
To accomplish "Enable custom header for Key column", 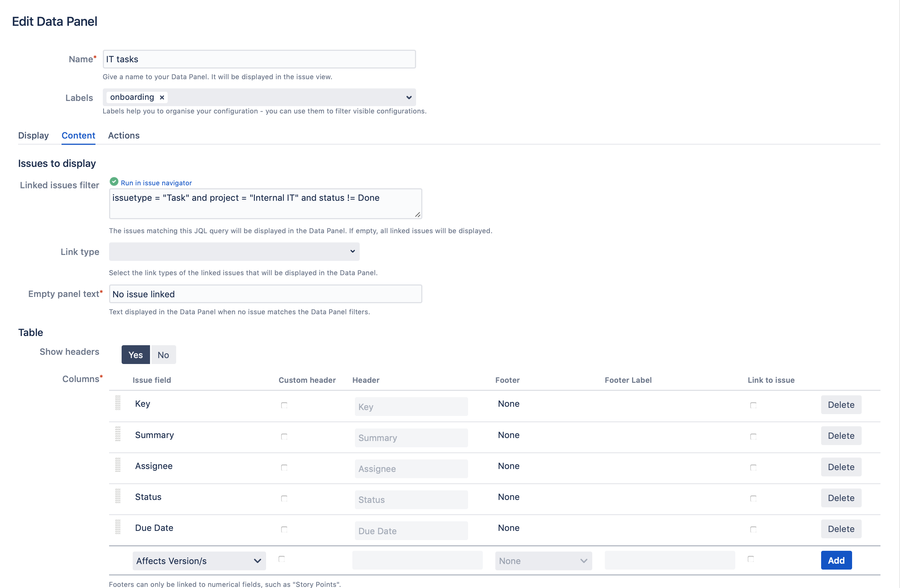I will (284, 405).
